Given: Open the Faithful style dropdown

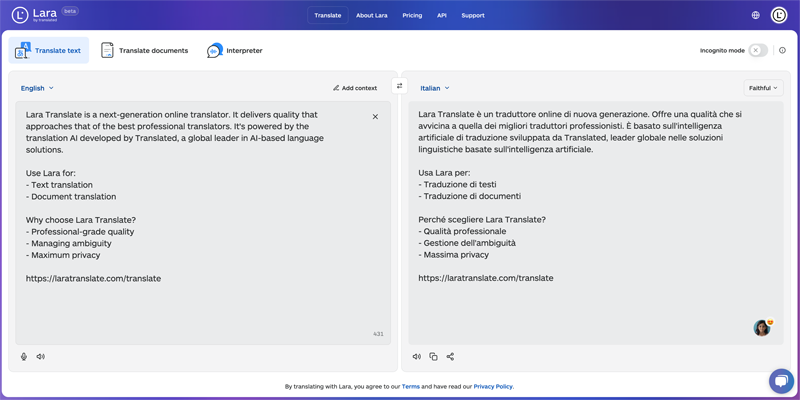Looking at the screenshot, I should point(763,88).
